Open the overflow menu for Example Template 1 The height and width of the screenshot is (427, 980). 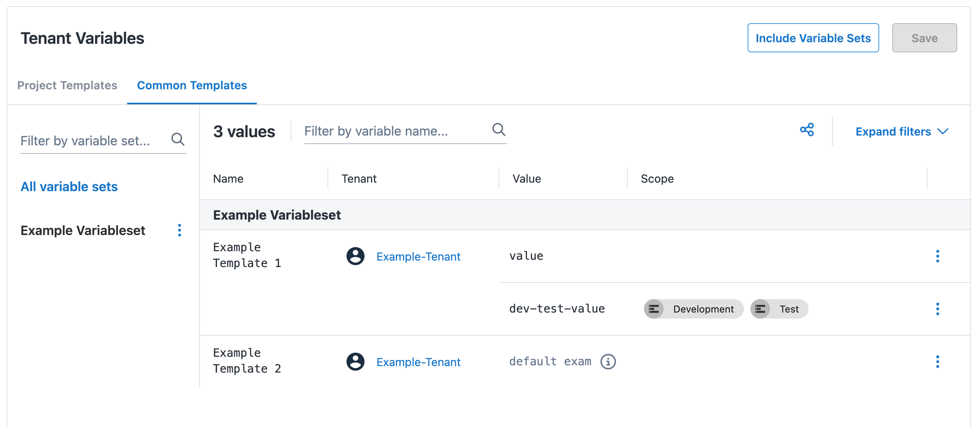(x=938, y=256)
